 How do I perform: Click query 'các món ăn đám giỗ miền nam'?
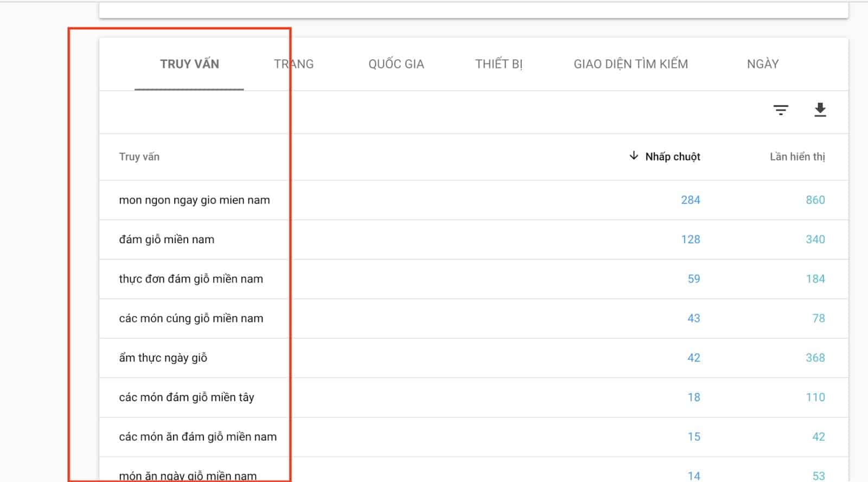click(x=197, y=437)
